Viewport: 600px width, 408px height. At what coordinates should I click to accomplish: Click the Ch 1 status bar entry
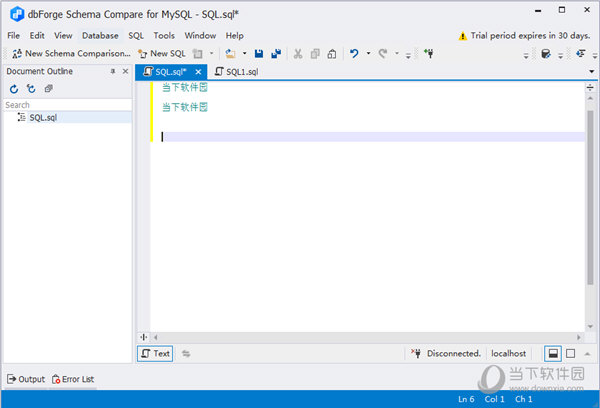[523, 399]
